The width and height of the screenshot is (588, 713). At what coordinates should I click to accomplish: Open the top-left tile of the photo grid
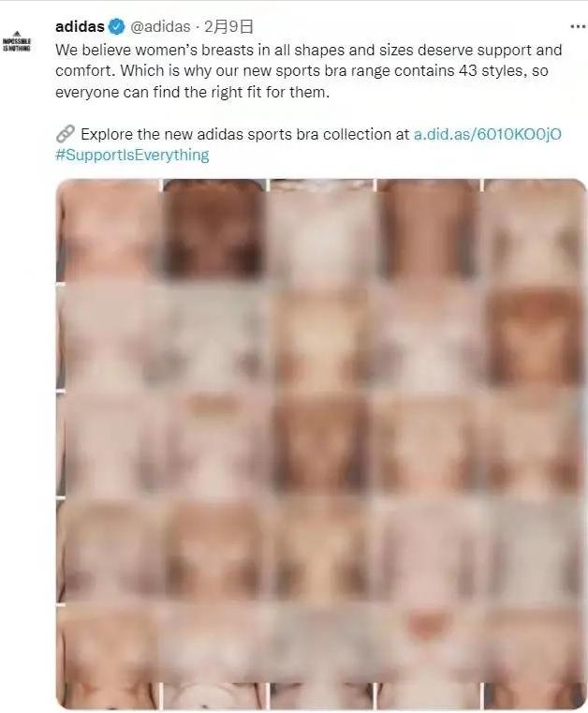pos(109,230)
